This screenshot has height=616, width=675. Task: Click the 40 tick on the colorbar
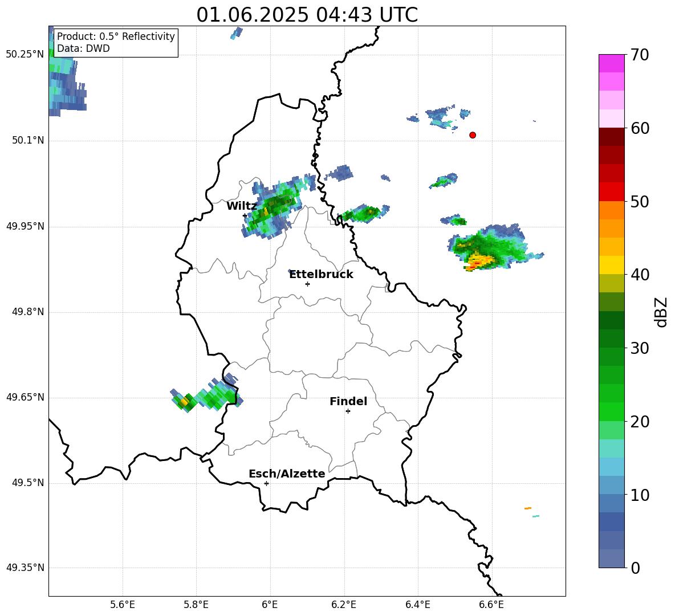(640, 275)
